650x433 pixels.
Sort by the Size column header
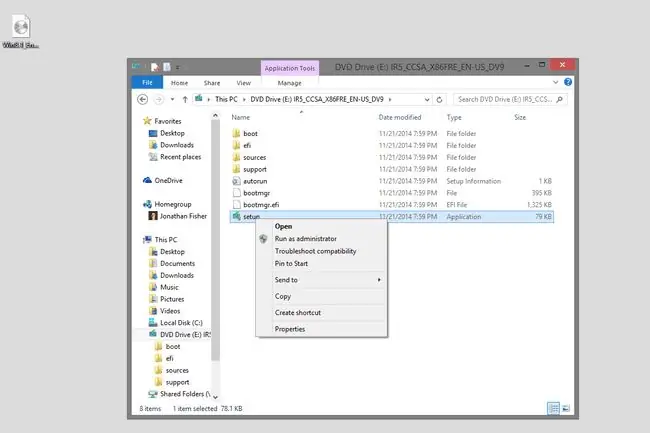tap(520, 118)
